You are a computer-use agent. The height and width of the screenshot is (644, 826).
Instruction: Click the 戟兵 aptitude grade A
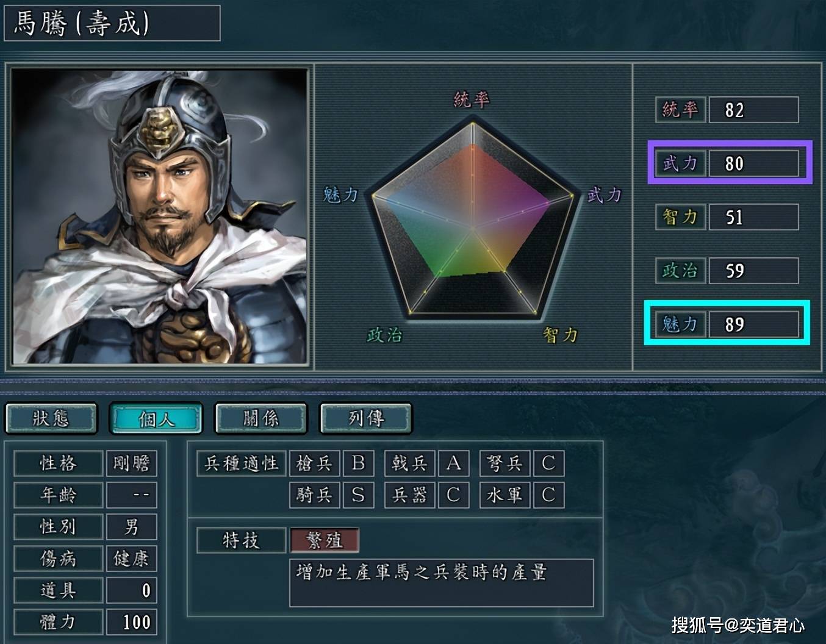(x=453, y=463)
